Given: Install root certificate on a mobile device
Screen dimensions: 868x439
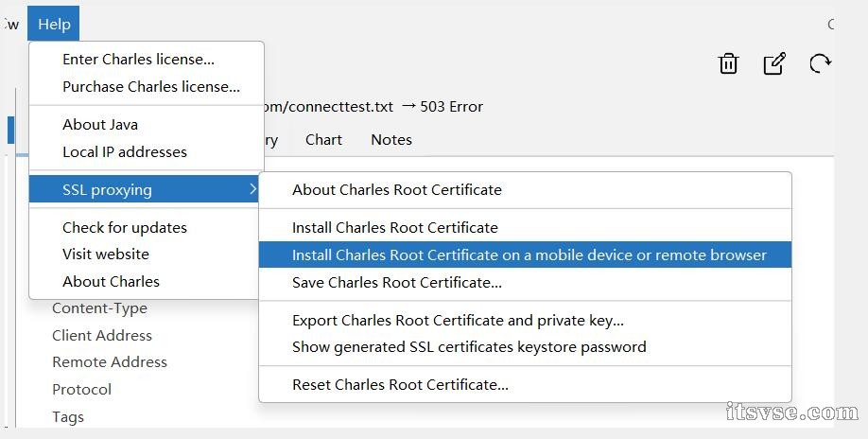Looking at the screenshot, I should [x=525, y=255].
